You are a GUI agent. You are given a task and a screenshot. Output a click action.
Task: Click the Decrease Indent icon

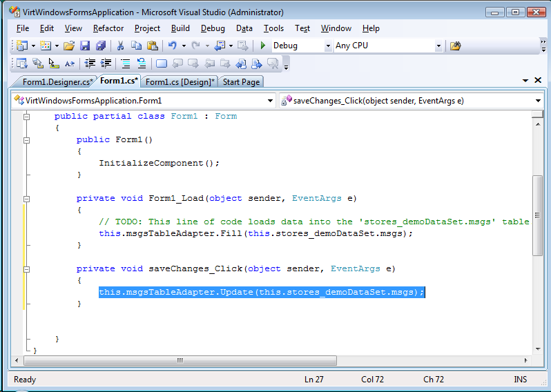pos(90,63)
